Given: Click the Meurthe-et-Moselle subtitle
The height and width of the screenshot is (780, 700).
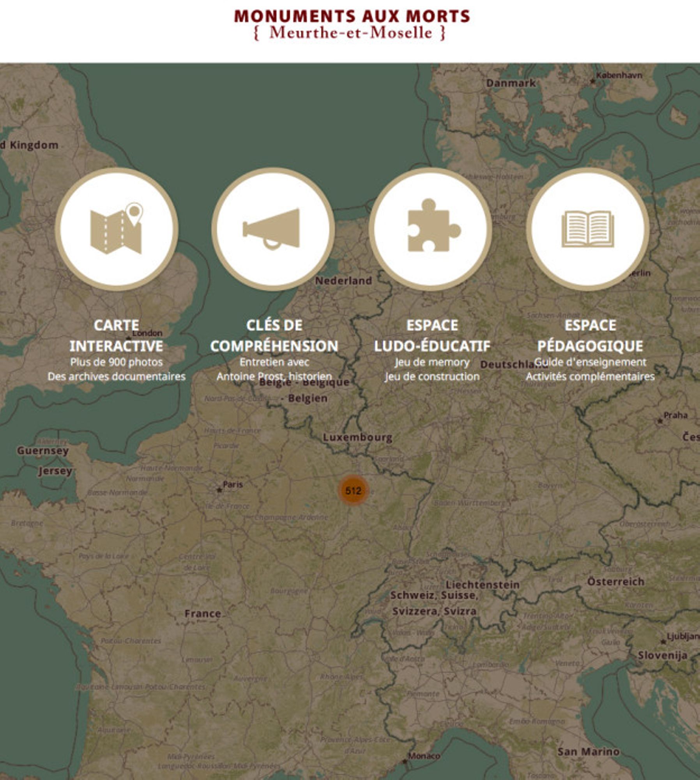Looking at the screenshot, I should [x=350, y=34].
